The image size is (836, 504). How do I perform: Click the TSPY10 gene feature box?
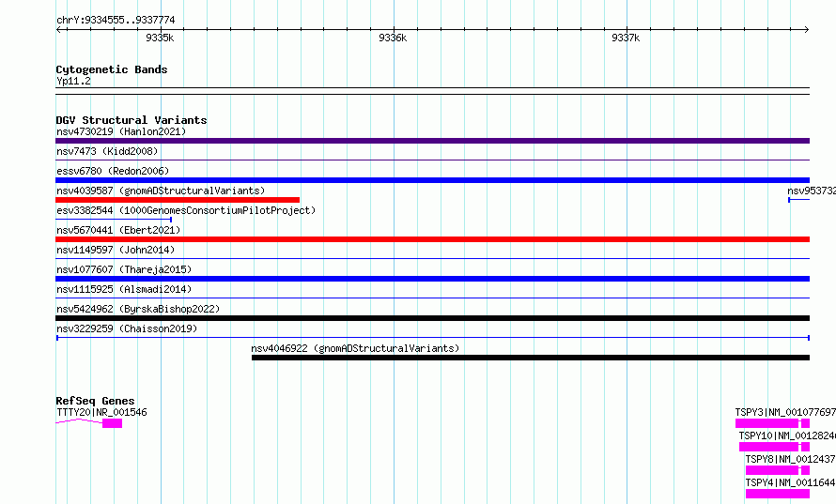[x=774, y=447]
